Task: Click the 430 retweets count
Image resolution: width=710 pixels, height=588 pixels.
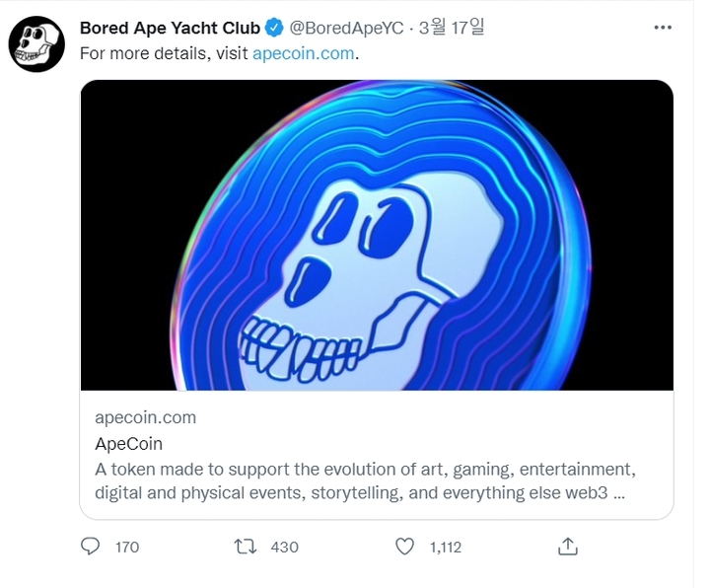Action: [x=284, y=547]
